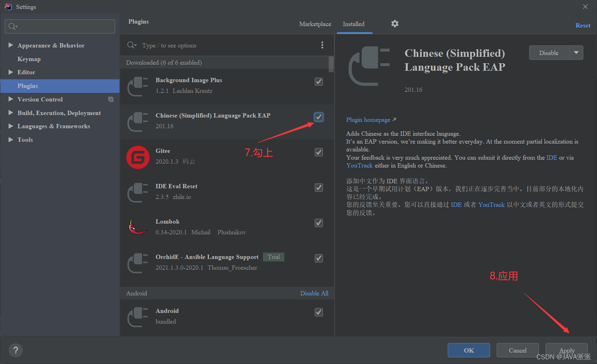The width and height of the screenshot is (597, 364).
Task: Expand Languages & Frameworks node
Action: click(x=11, y=126)
